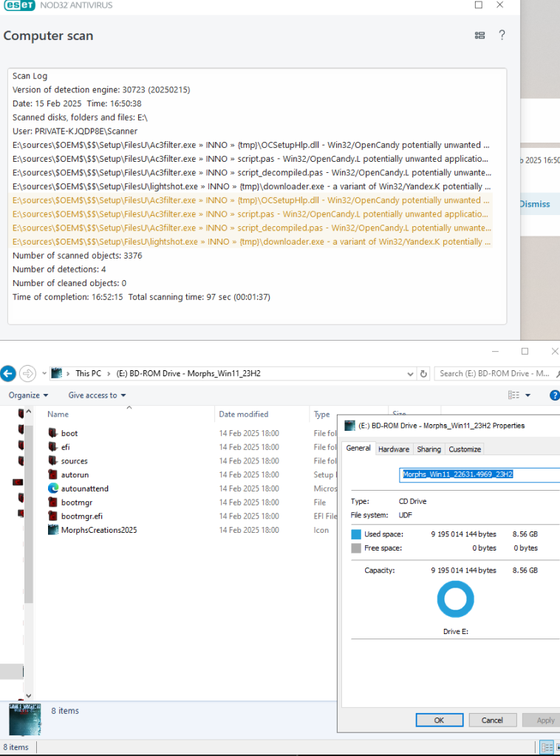Click 'User: PRIVATE-KJQDP8E\Scanner' line
Viewport: 560px width, 756px height.
pos(75,131)
